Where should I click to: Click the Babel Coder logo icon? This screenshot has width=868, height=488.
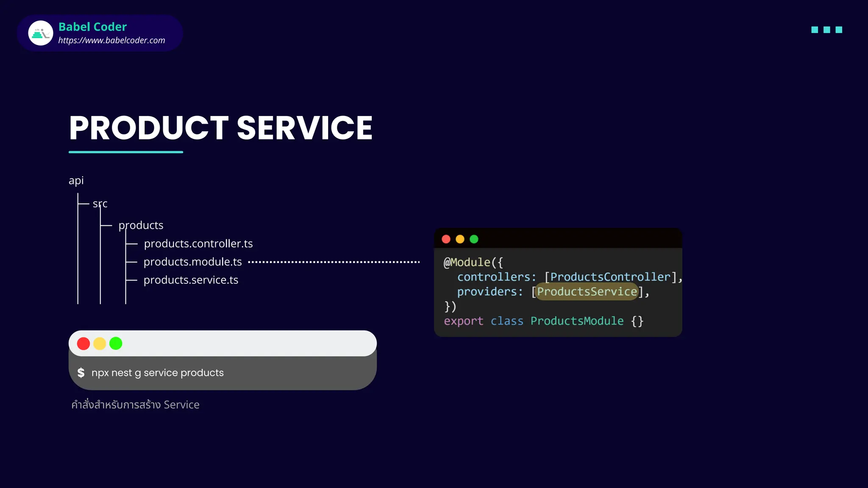click(x=41, y=33)
